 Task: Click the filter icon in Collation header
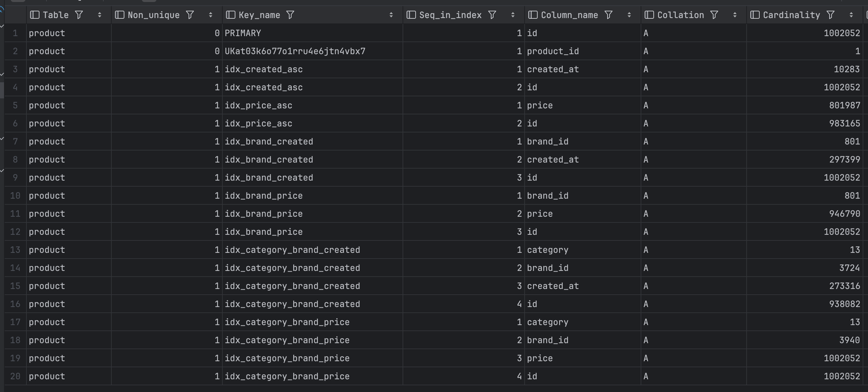(x=714, y=15)
